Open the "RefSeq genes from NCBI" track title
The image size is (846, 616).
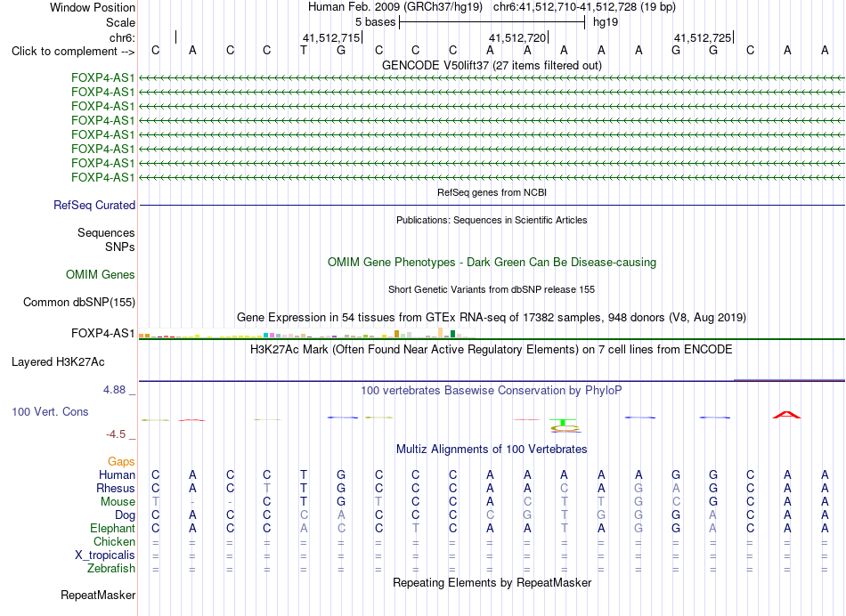[492, 192]
